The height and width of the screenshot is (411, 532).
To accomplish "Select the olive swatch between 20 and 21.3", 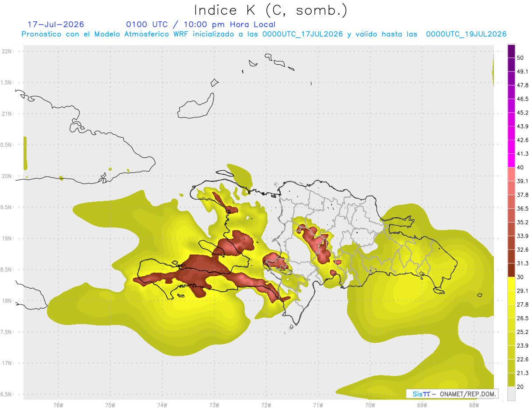I will (x=511, y=380).
